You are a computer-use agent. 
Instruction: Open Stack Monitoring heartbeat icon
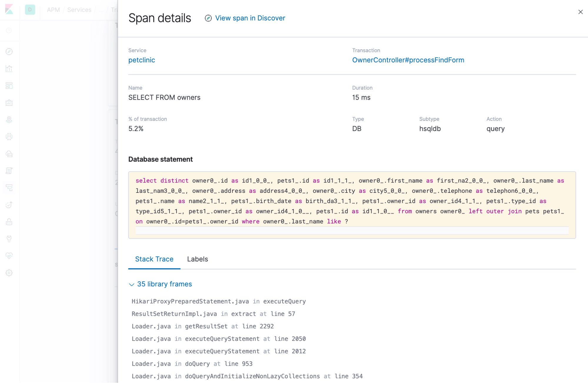pos(9,255)
